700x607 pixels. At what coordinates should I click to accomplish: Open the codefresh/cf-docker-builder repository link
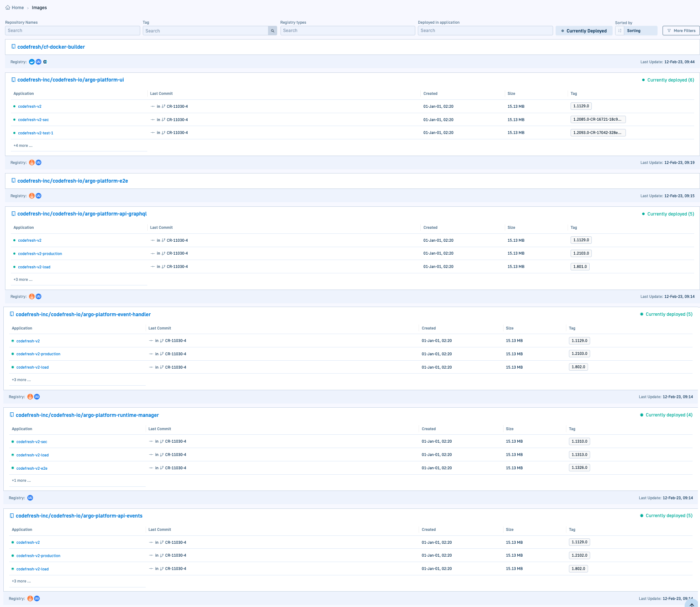[x=51, y=47]
